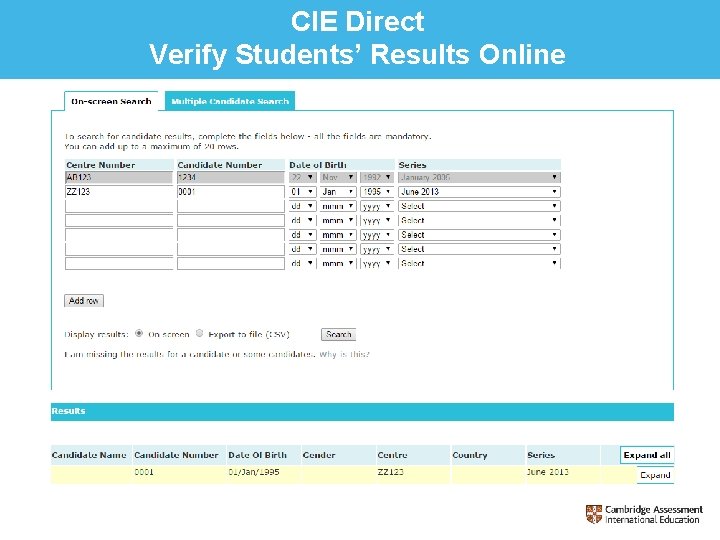This screenshot has height=540, width=720.
Task: Open Multiple Candidate Search tab
Action: (230, 101)
